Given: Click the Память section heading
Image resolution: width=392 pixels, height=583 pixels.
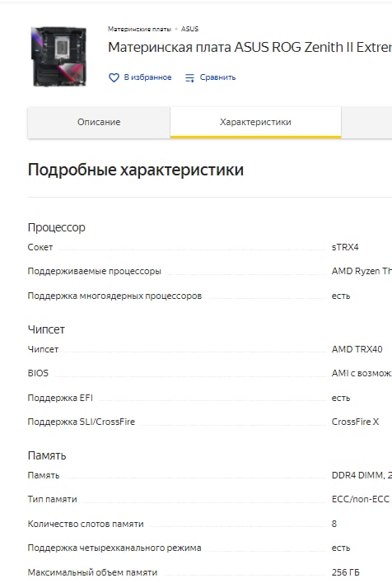Looking at the screenshot, I should click(x=47, y=455).
